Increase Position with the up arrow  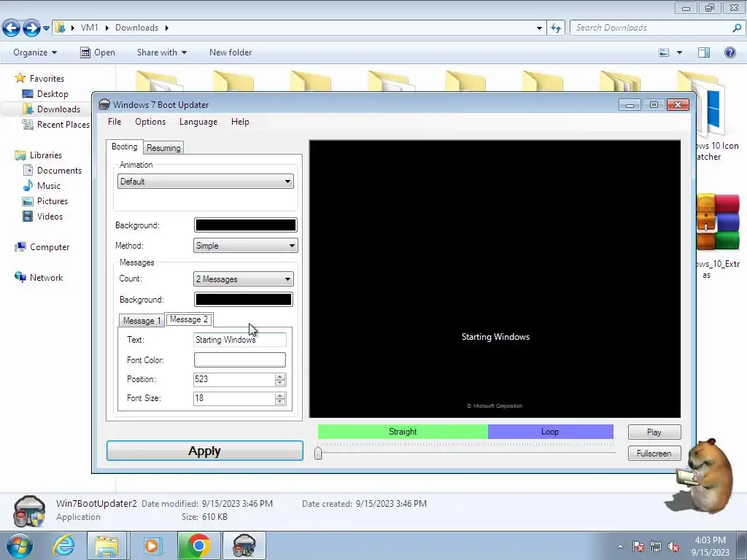click(280, 376)
